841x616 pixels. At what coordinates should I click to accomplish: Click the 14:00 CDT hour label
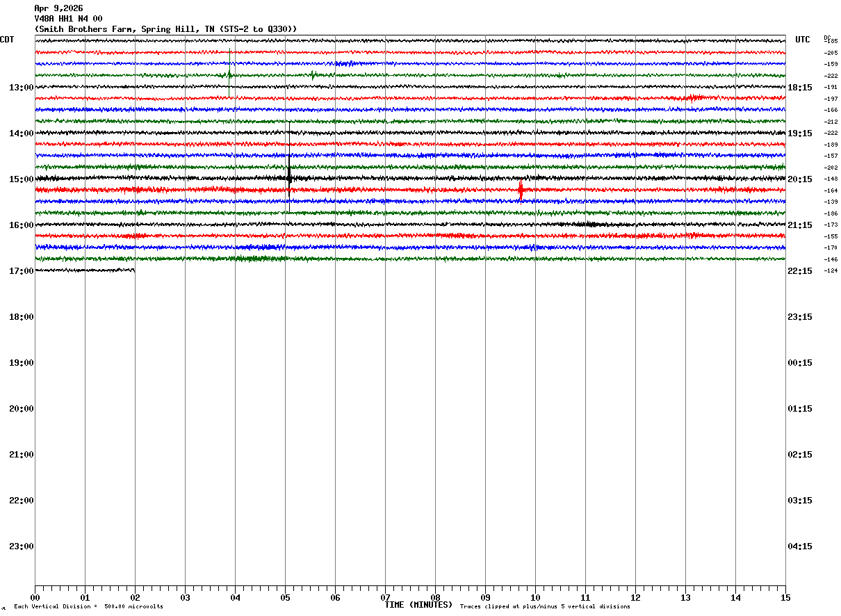(x=22, y=133)
